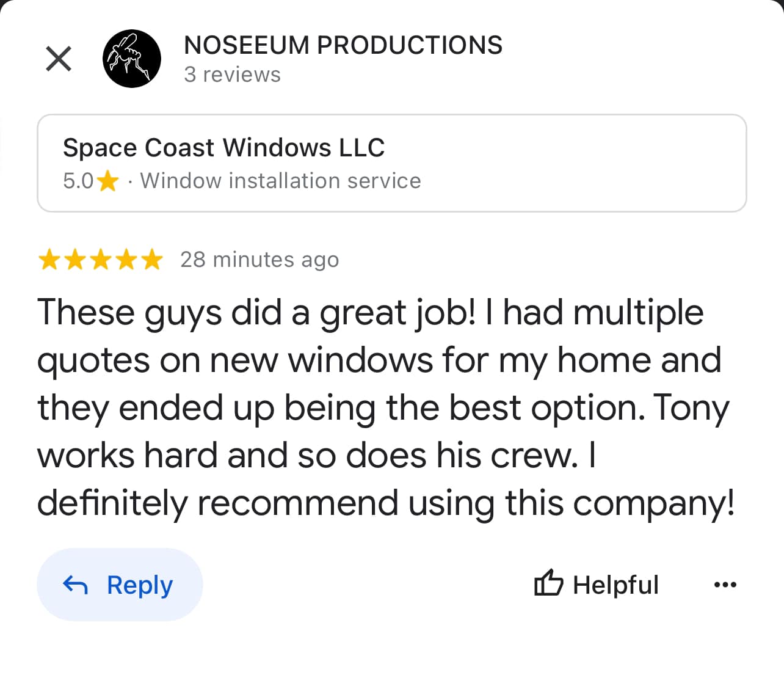
Task: Click the curved reply arrow icon
Action: click(x=76, y=585)
